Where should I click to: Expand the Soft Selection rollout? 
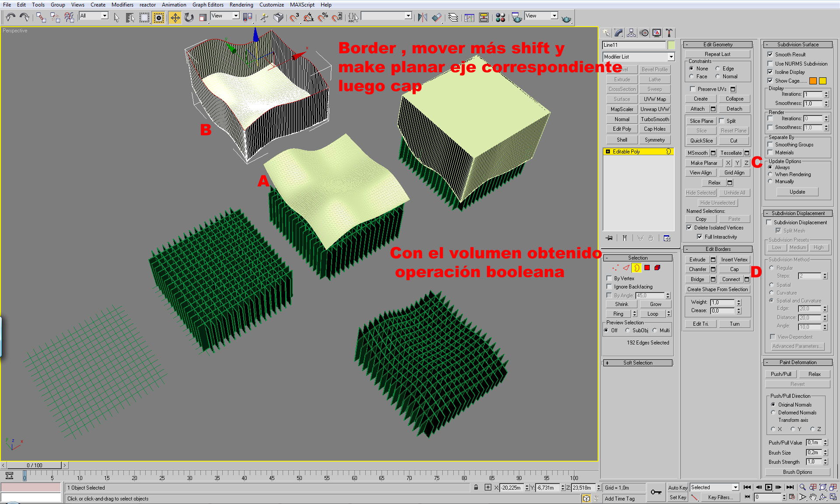tap(637, 363)
